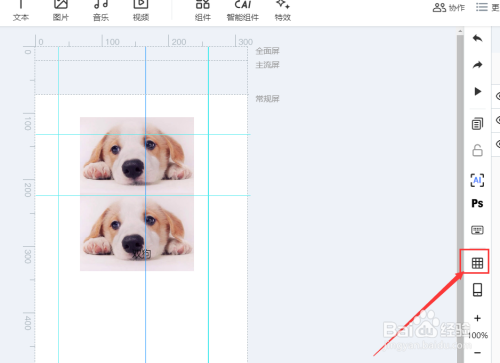Click the undo arrow icon

click(x=477, y=38)
